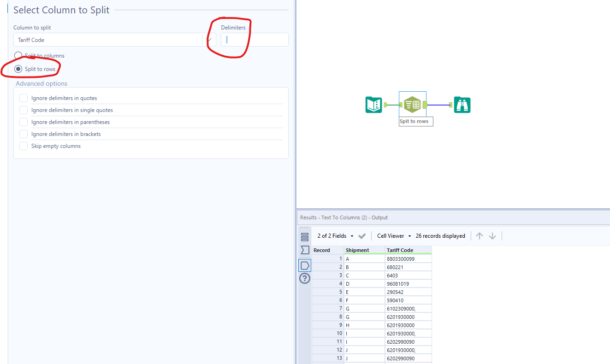Click inside the Delimiters input field
This screenshot has height=364, width=610.
(x=254, y=40)
